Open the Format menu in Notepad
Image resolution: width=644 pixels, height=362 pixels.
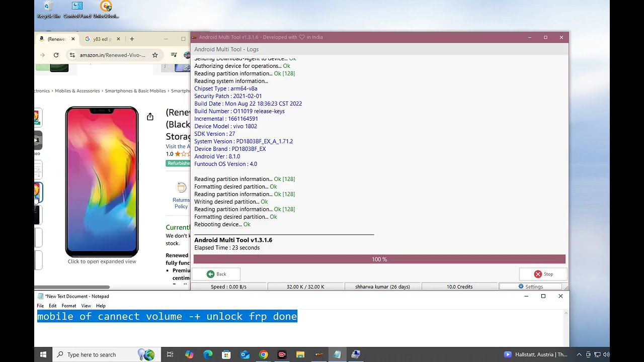[x=69, y=306]
